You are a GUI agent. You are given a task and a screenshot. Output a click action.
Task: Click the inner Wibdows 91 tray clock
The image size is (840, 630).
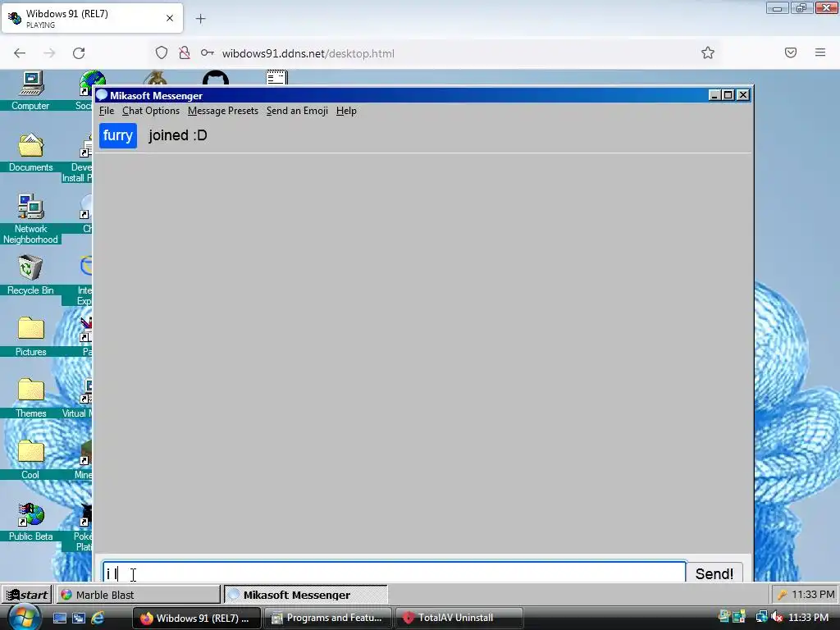click(x=813, y=595)
